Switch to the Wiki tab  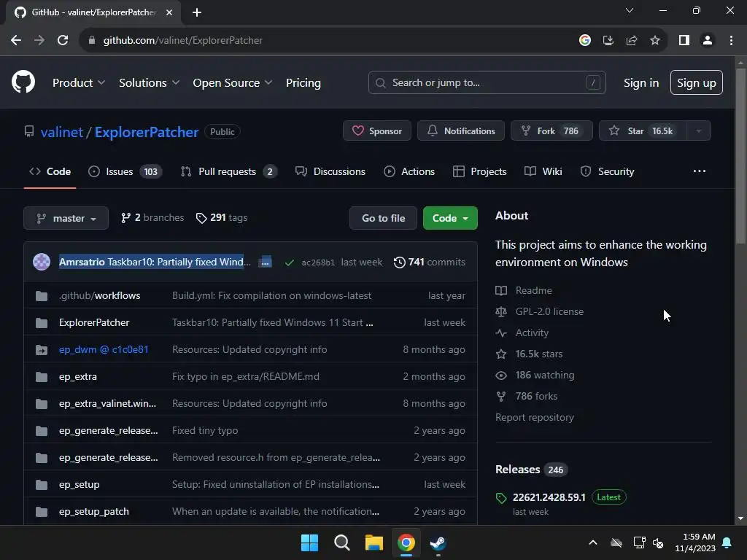pos(543,171)
